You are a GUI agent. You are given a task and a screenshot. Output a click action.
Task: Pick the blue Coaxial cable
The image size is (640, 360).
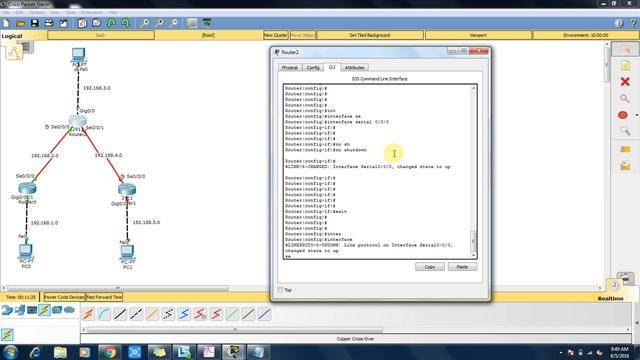[x=184, y=314]
